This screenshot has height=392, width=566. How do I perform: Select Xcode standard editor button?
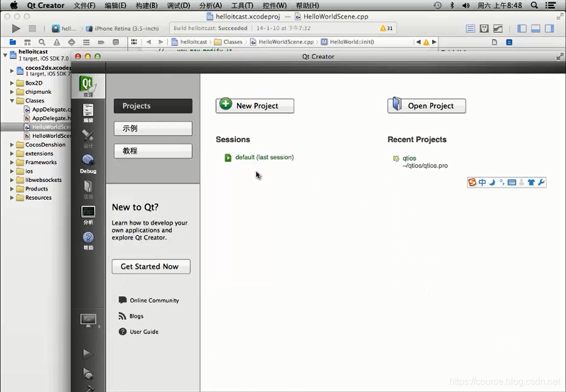point(471,29)
